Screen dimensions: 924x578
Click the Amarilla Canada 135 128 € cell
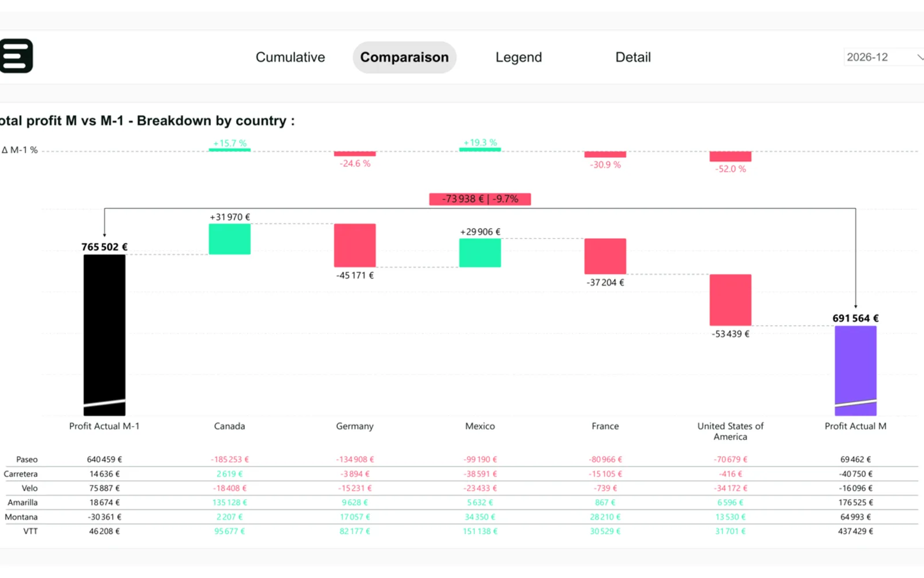pos(230,503)
